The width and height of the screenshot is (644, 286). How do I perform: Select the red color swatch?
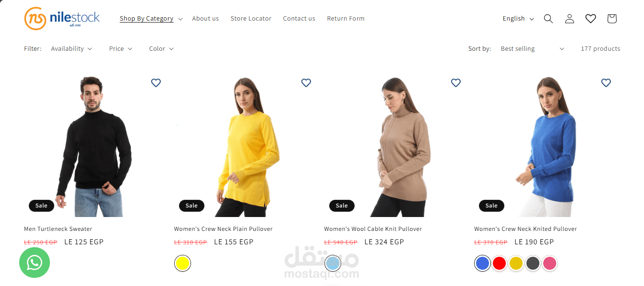pyautogui.click(x=499, y=263)
